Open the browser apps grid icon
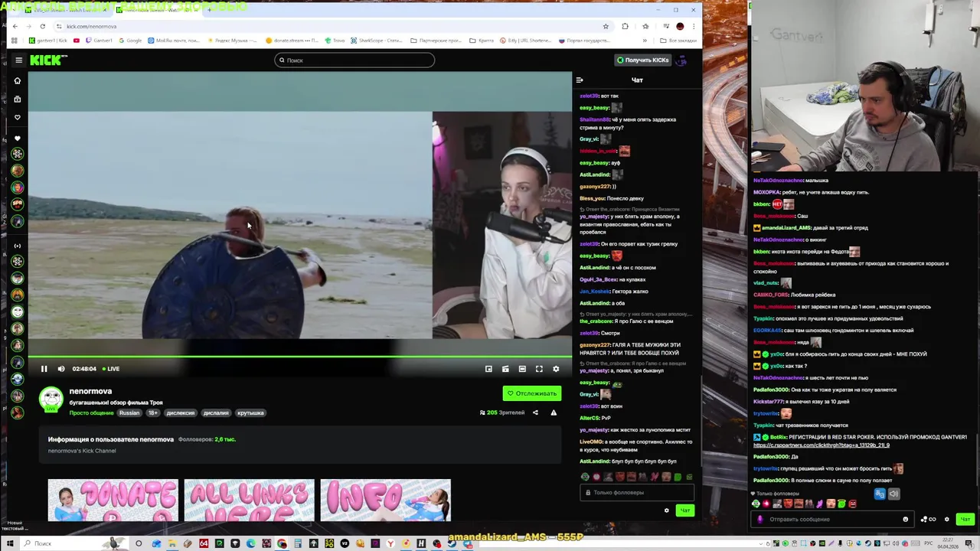The height and width of the screenshot is (551, 980). [x=14, y=41]
